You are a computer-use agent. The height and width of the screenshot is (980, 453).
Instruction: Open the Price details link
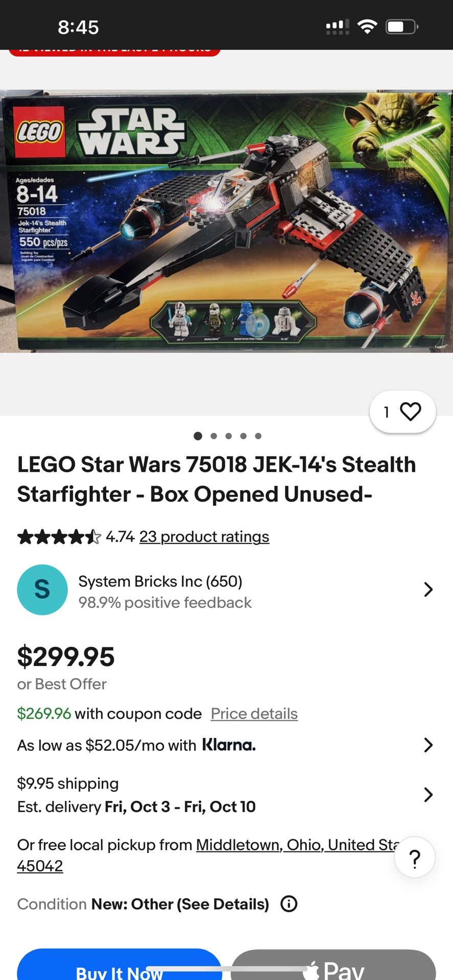coord(254,714)
